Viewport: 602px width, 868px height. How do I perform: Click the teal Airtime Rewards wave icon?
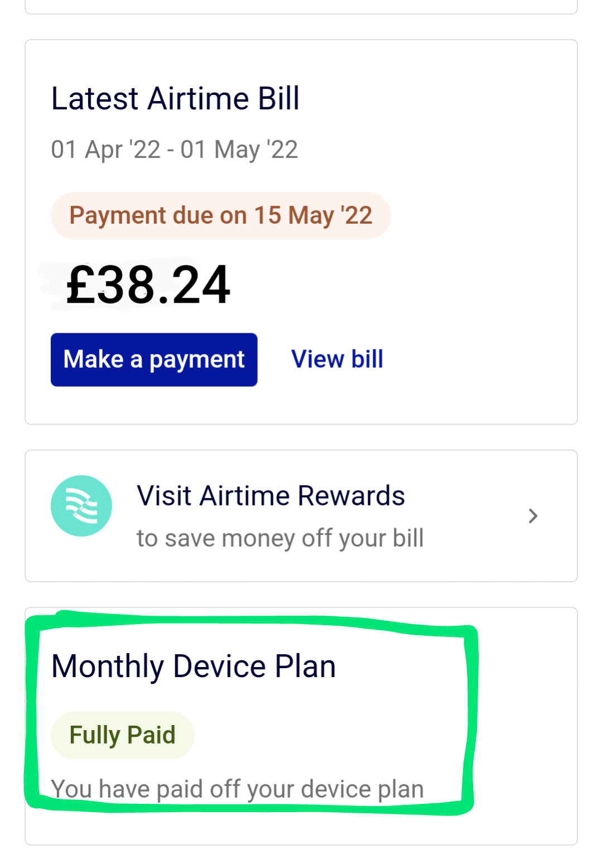click(81, 506)
